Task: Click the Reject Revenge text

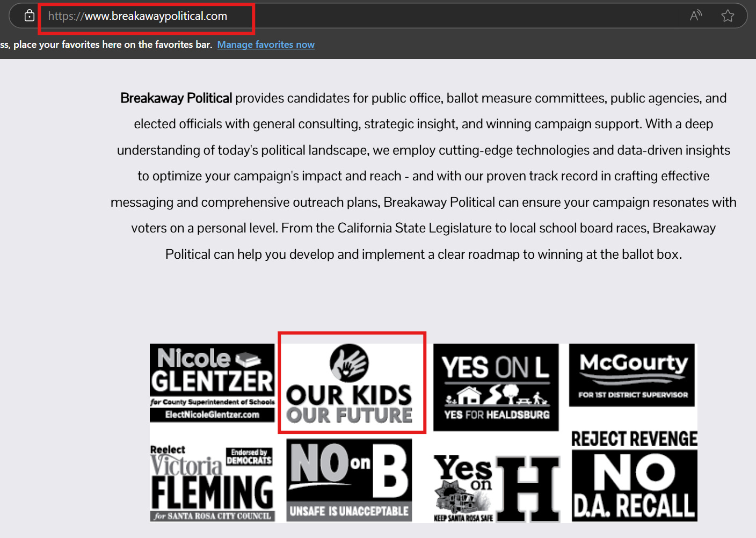Action: point(634,439)
